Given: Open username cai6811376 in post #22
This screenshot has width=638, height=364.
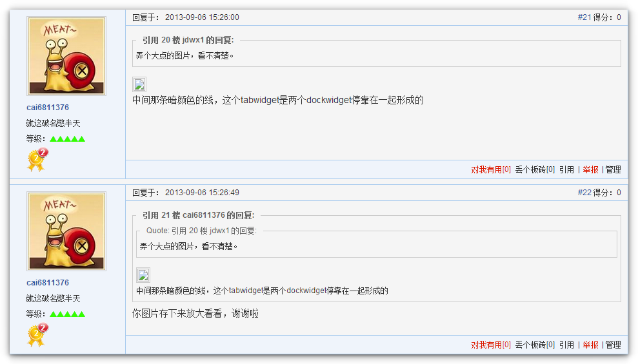Looking at the screenshot, I should (48, 283).
